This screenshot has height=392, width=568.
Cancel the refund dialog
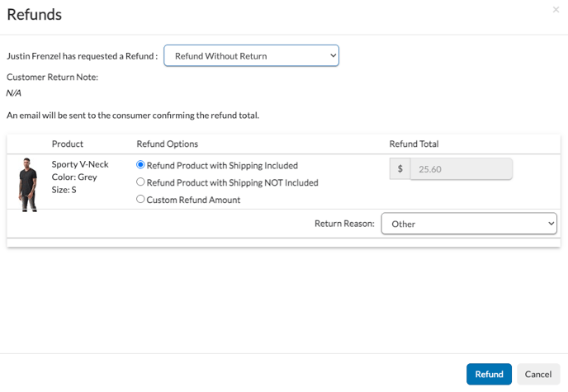pos(537,374)
